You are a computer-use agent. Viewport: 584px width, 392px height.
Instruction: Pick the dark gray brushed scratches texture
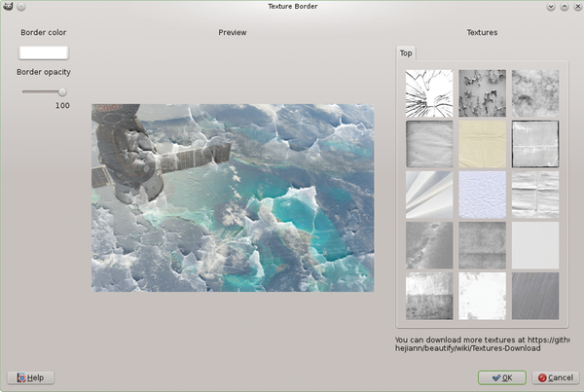[534, 296]
